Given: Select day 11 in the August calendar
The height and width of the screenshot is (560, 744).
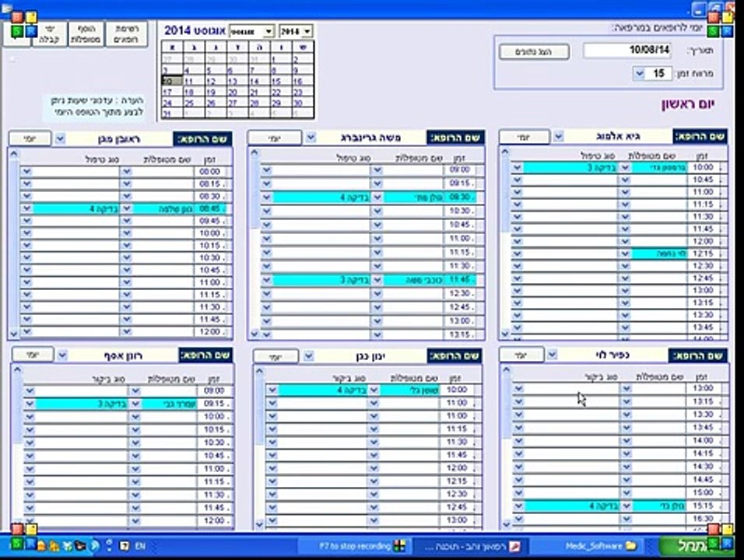Looking at the screenshot, I should pos(194,82).
